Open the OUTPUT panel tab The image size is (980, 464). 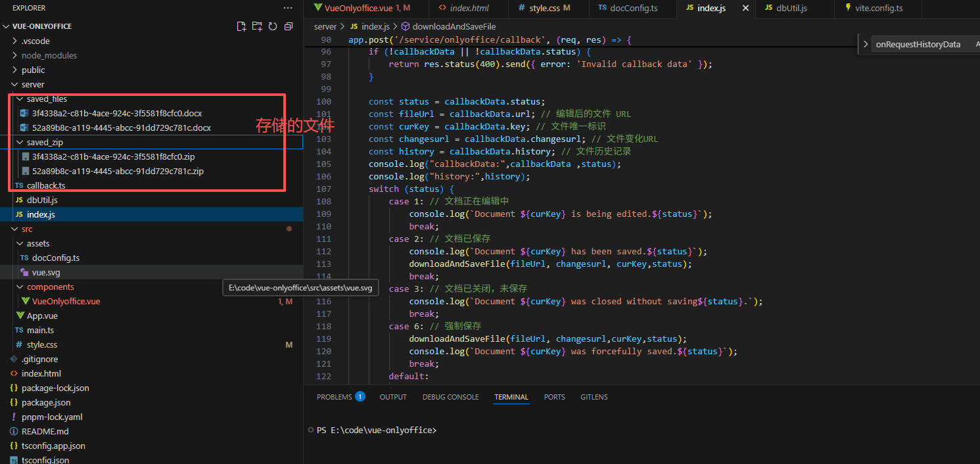393,397
